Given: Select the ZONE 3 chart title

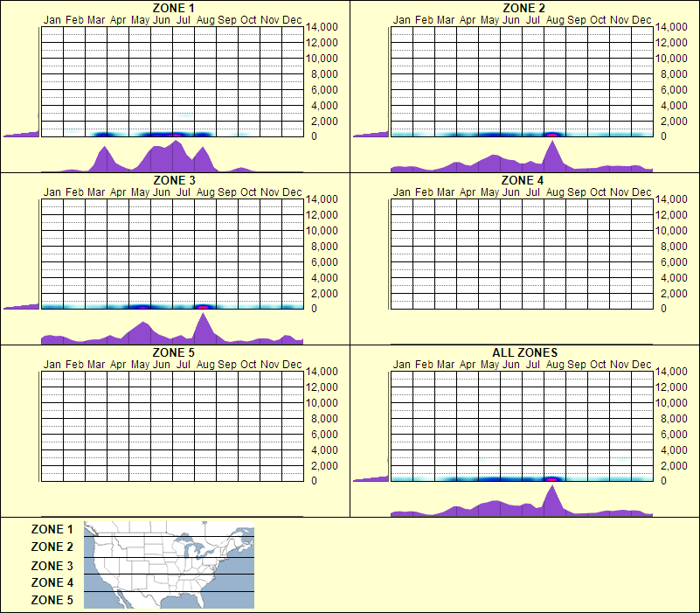Looking at the screenshot, I should (x=174, y=180).
